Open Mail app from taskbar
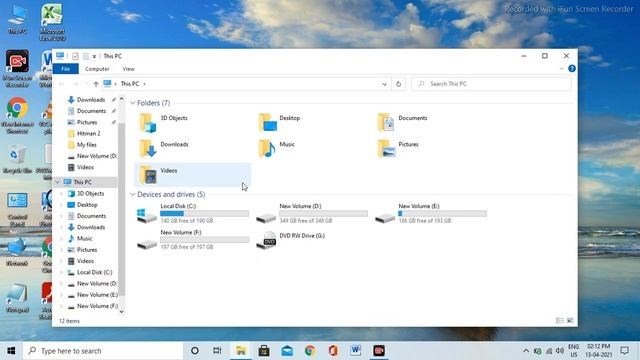 click(x=287, y=351)
